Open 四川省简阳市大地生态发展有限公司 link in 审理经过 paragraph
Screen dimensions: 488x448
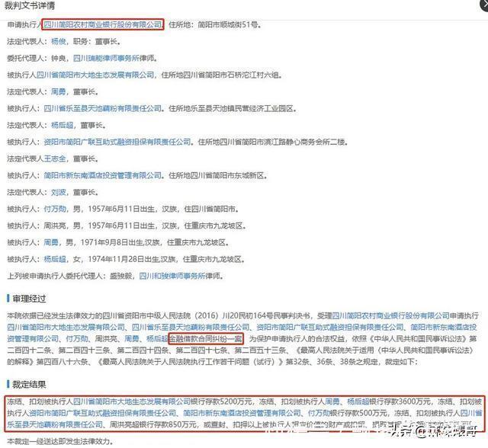(66, 328)
